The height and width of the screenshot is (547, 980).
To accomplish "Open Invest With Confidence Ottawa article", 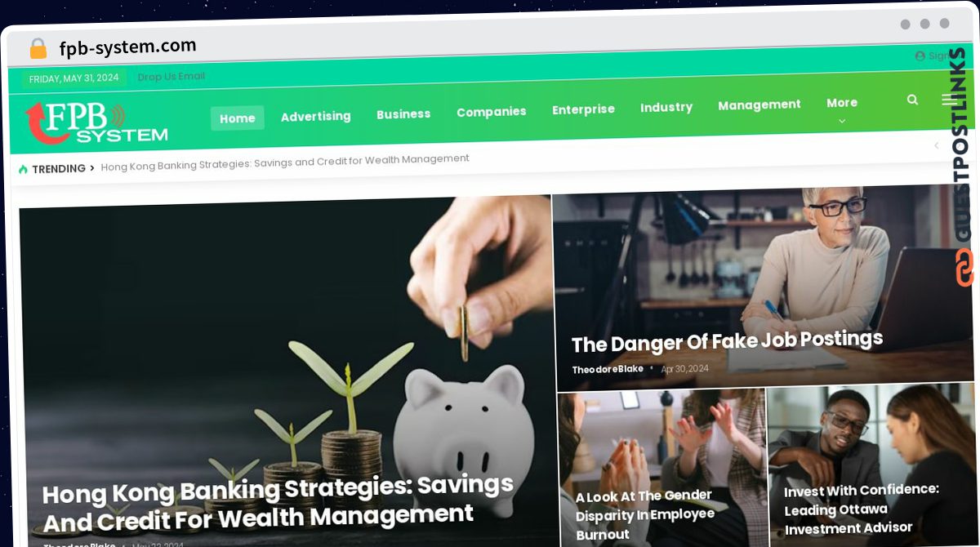I will pyautogui.click(x=862, y=509).
